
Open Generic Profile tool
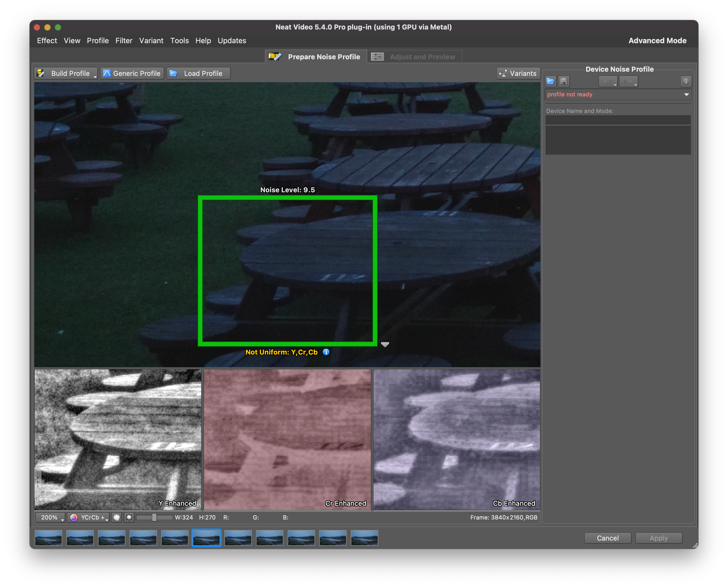132,73
